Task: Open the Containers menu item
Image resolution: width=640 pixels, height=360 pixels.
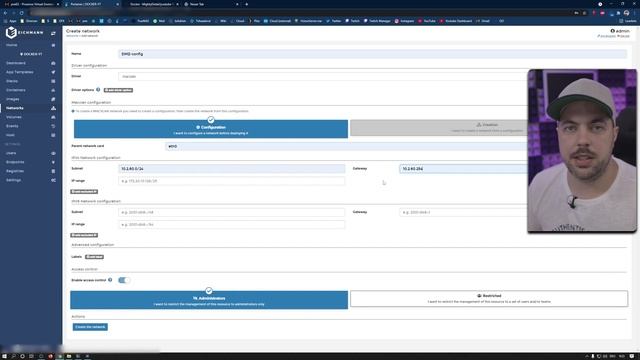Action: (16, 90)
